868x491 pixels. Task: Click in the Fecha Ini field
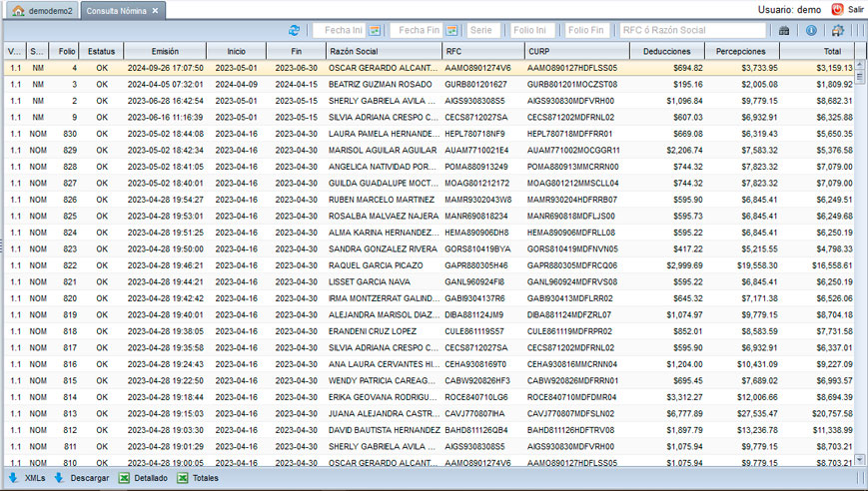340,30
